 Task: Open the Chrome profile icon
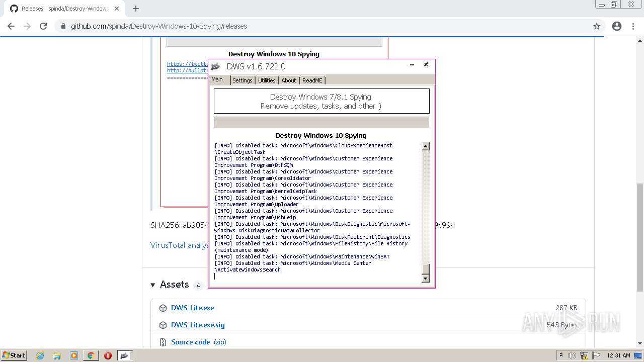click(617, 26)
